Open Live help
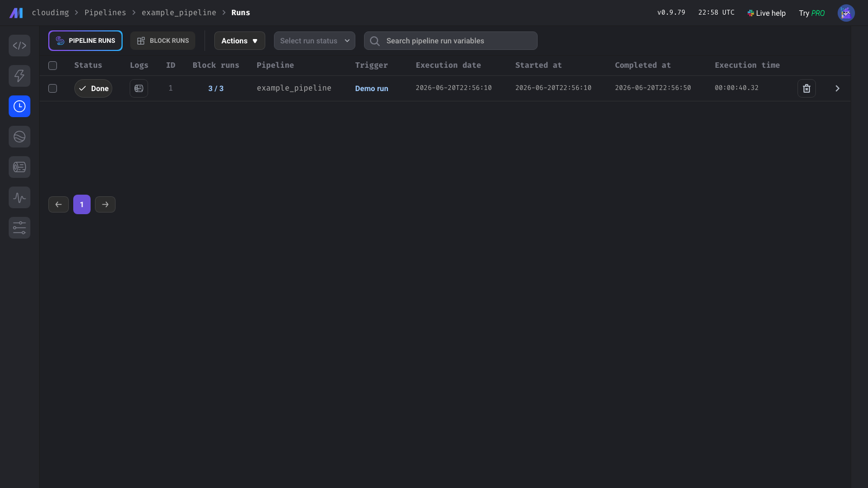 pyautogui.click(x=767, y=13)
